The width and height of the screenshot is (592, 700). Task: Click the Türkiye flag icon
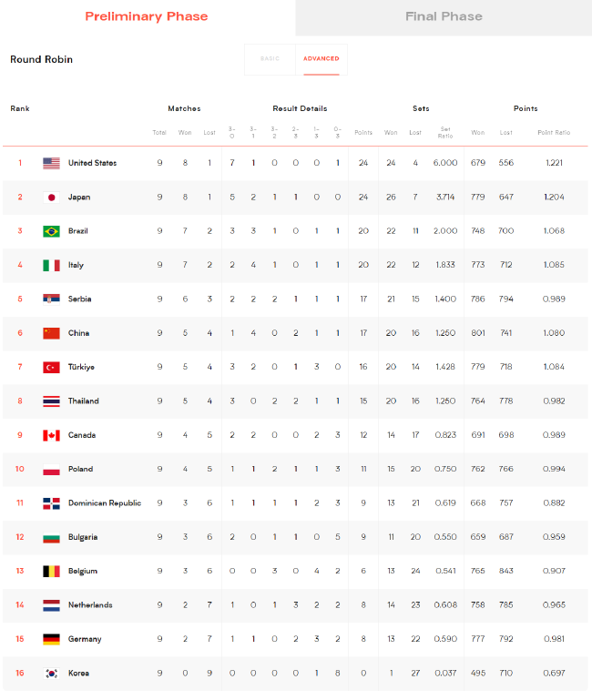(51, 367)
